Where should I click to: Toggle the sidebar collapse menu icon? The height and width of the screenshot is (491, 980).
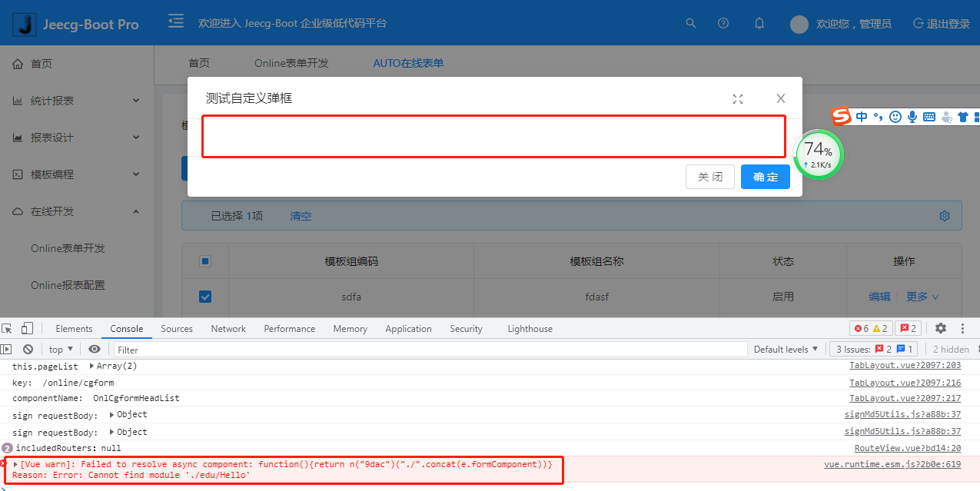[x=176, y=21]
